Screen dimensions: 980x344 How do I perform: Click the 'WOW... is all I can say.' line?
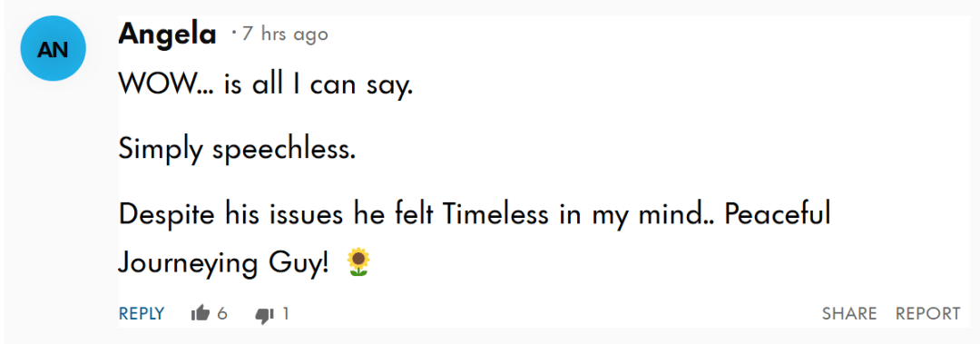pos(266,85)
